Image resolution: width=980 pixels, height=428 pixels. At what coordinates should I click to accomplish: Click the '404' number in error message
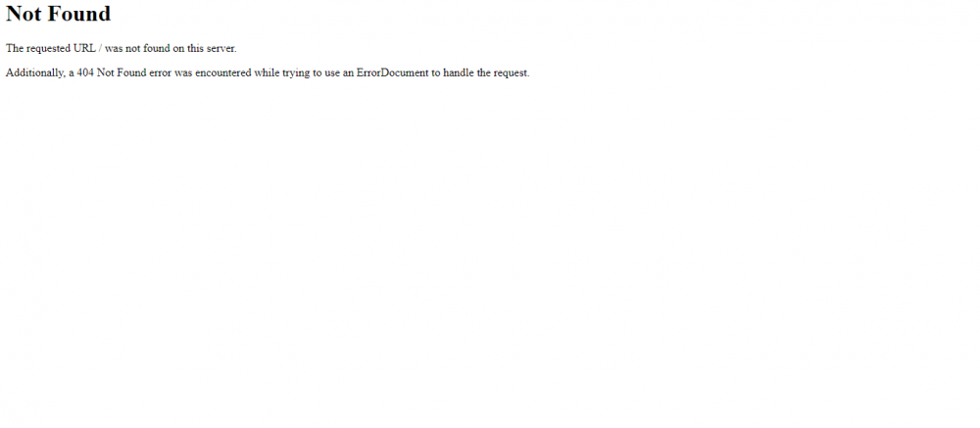[85, 72]
